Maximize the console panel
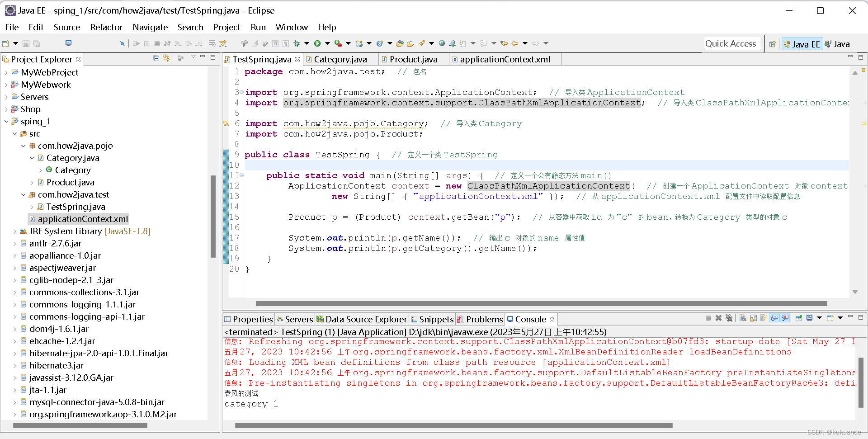This screenshot has height=439, width=868. pyautogui.click(x=860, y=317)
